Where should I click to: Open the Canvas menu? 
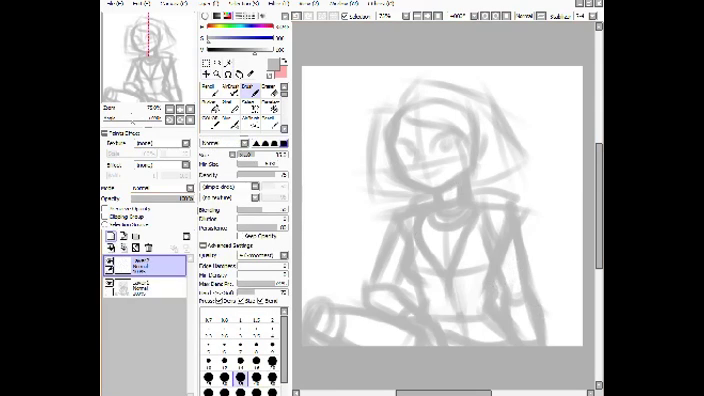pyautogui.click(x=174, y=3)
